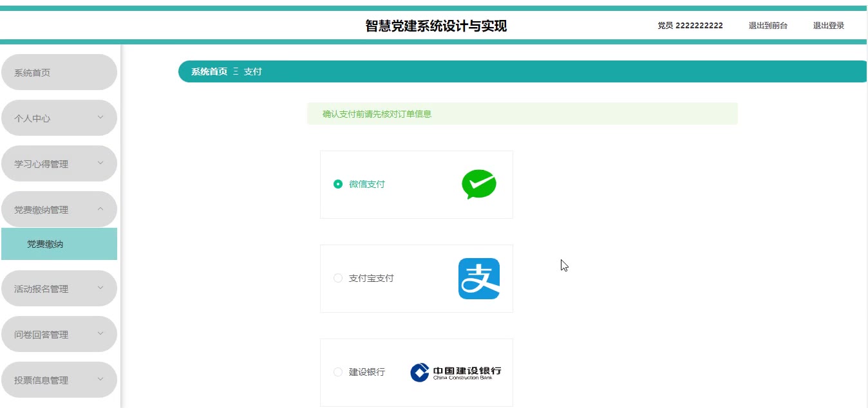The height and width of the screenshot is (408, 868).
Task: Collapse the 党费缴纳管理 chevron
Action: [100, 209]
